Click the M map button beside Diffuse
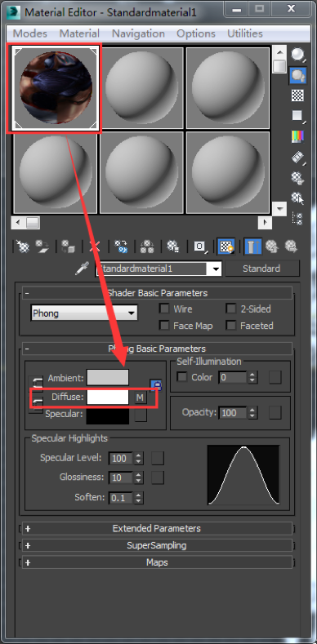The width and height of the screenshot is (317, 644). coord(141,398)
